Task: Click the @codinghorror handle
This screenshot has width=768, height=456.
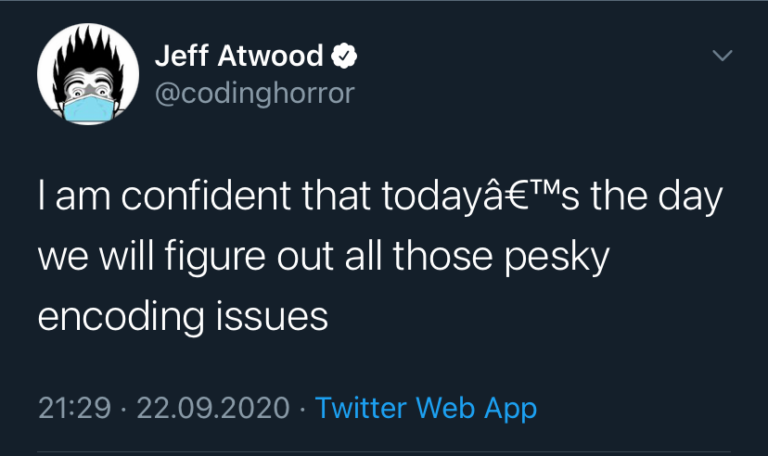Action: [254, 92]
